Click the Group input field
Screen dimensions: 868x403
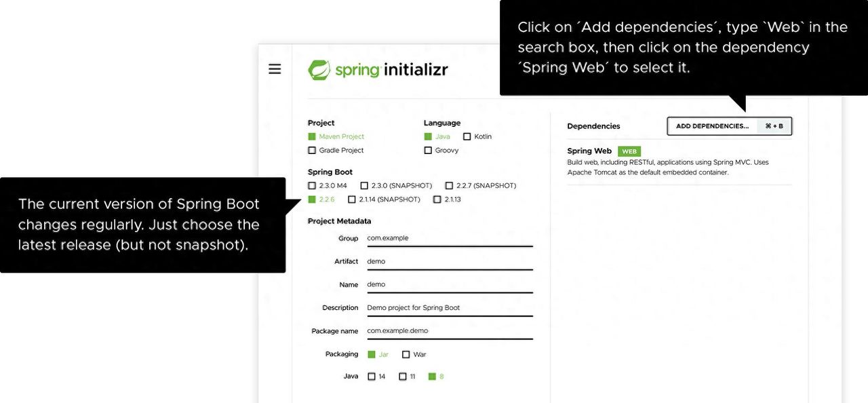pyautogui.click(x=449, y=239)
